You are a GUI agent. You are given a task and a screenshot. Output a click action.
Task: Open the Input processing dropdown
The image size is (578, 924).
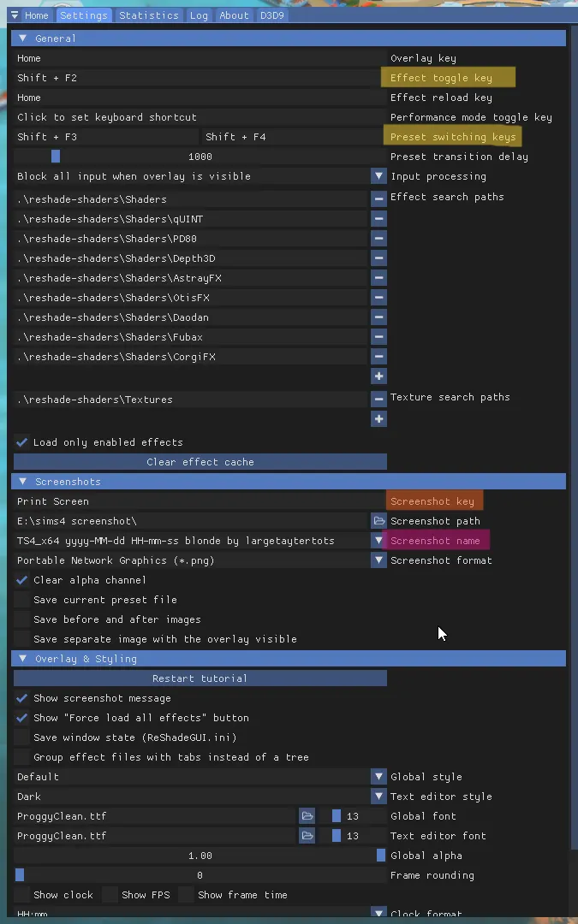click(378, 176)
